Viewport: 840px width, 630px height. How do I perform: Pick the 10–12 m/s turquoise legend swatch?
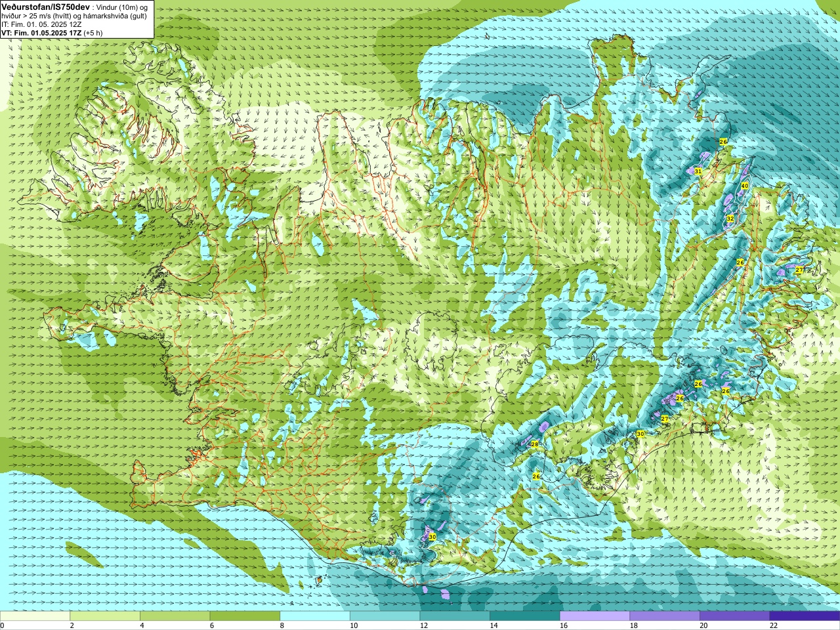[385, 616]
